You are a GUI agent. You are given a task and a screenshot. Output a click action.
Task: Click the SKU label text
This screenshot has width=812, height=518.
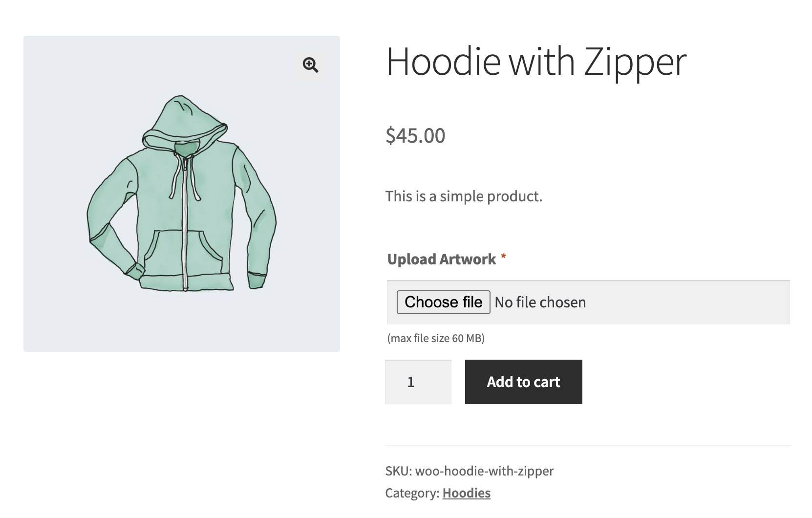tap(398, 471)
